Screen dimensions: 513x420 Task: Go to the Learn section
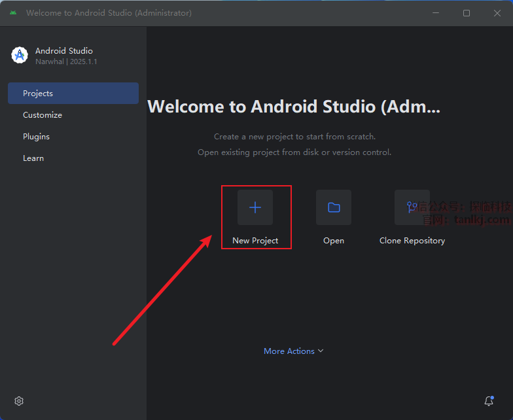[x=33, y=158]
